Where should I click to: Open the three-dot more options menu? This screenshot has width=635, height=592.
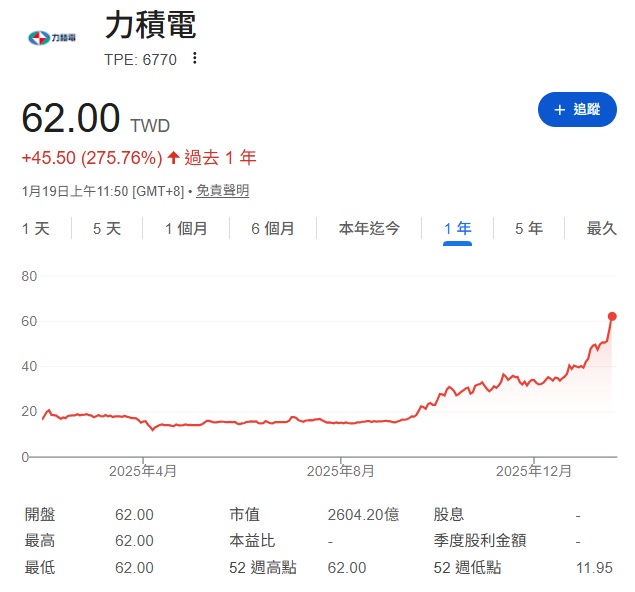195,58
